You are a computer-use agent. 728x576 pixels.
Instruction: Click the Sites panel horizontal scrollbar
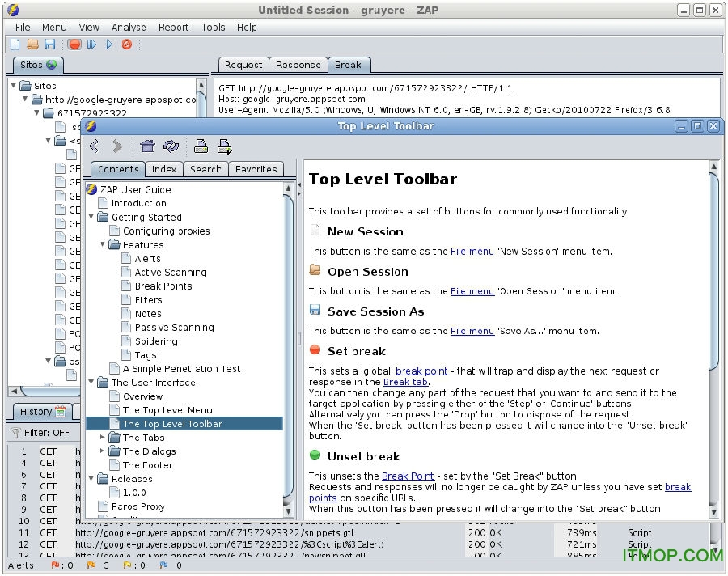[105, 392]
